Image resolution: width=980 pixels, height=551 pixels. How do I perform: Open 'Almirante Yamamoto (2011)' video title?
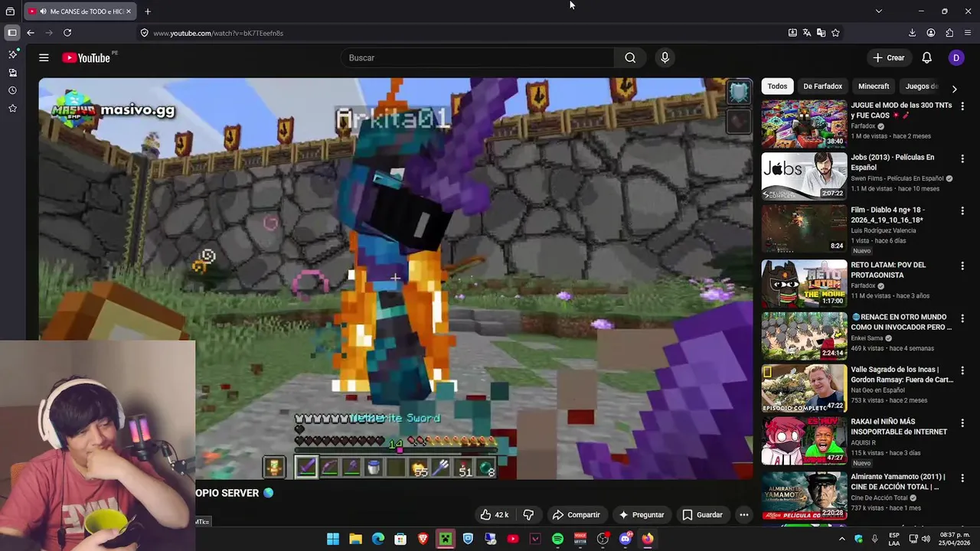pyautogui.click(x=898, y=481)
